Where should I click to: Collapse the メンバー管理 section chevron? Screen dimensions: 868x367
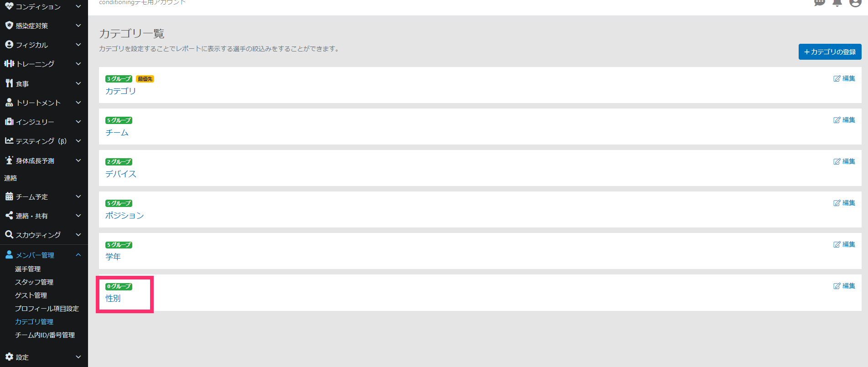click(x=78, y=255)
